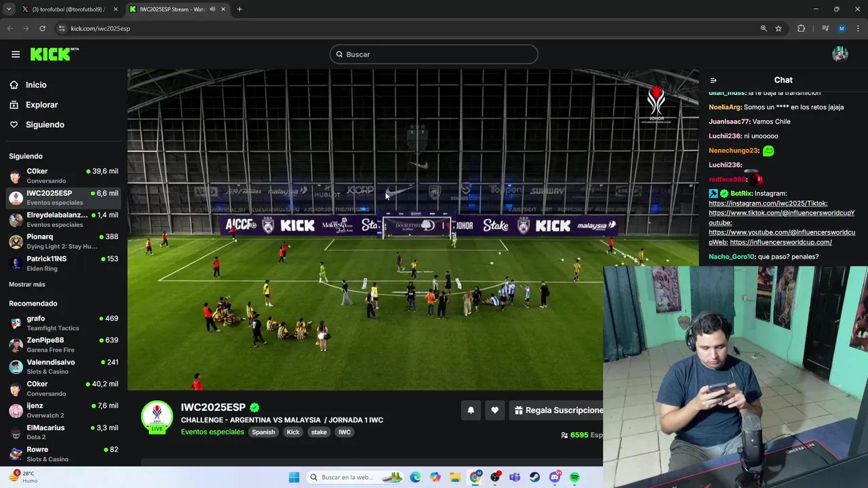Image resolution: width=868 pixels, height=488 pixels.
Task: Follow the channel with the heart button
Action: [x=495, y=410]
